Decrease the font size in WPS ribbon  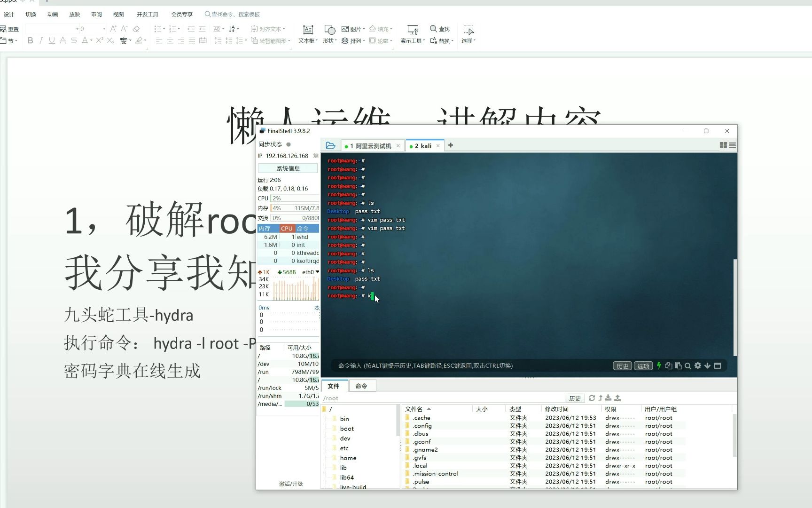click(x=124, y=29)
